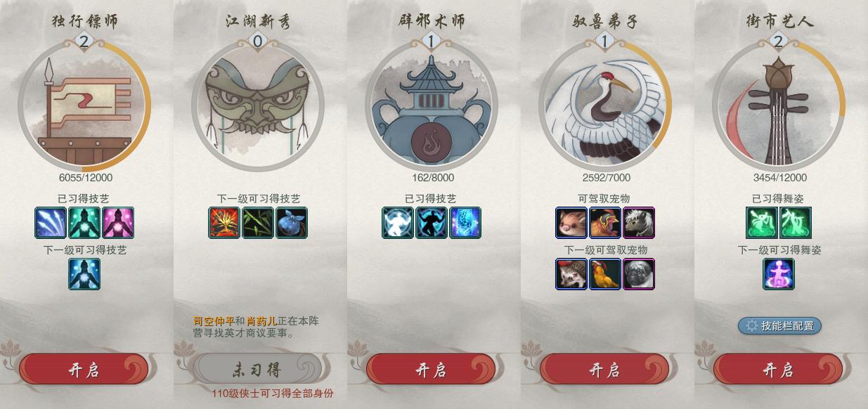Select the pig pet icon under 驭兽弟子
868x409 pixels.
pyautogui.click(x=571, y=223)
